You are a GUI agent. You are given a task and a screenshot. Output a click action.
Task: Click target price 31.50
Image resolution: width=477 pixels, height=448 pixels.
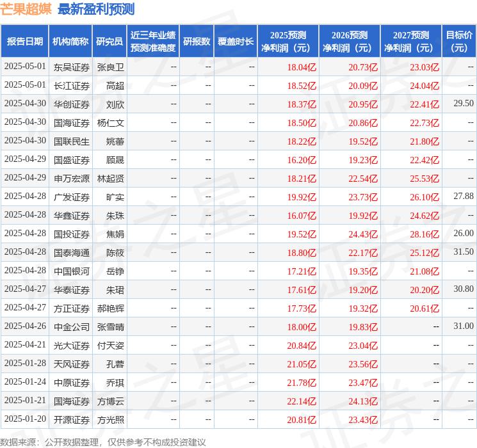pyautogui.click(x=464, y=252)
